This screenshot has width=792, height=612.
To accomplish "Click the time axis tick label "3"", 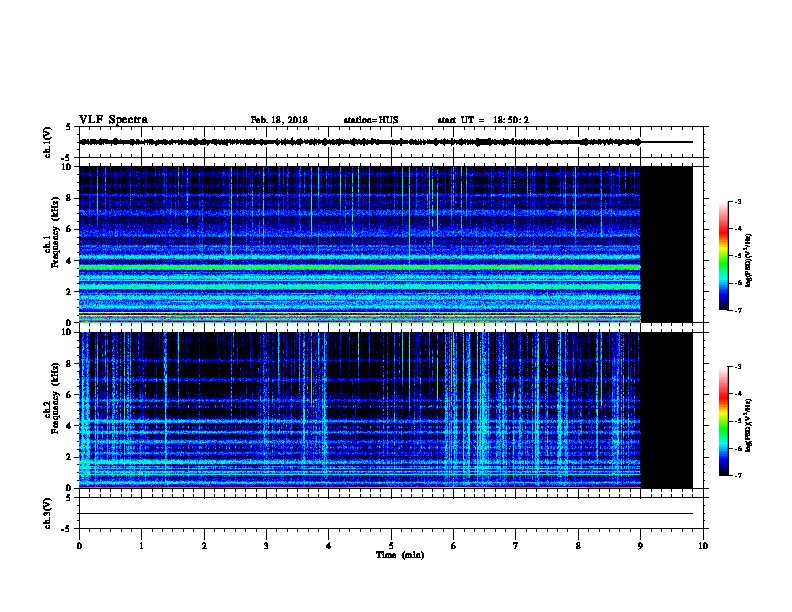I will click(266, 546).
